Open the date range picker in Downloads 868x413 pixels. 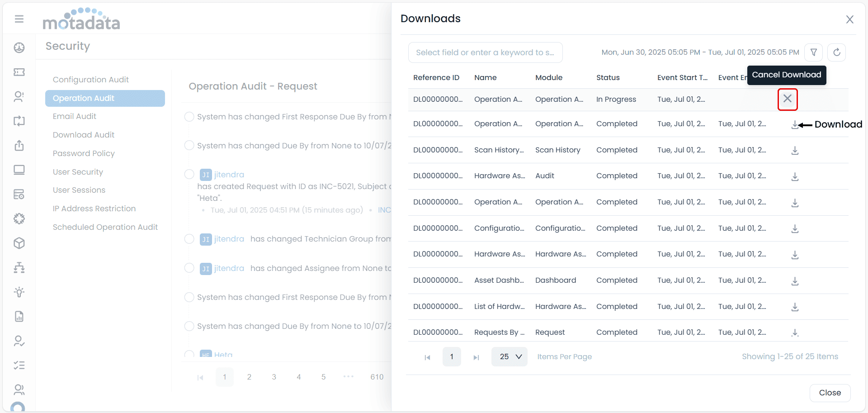click(699, 52)
